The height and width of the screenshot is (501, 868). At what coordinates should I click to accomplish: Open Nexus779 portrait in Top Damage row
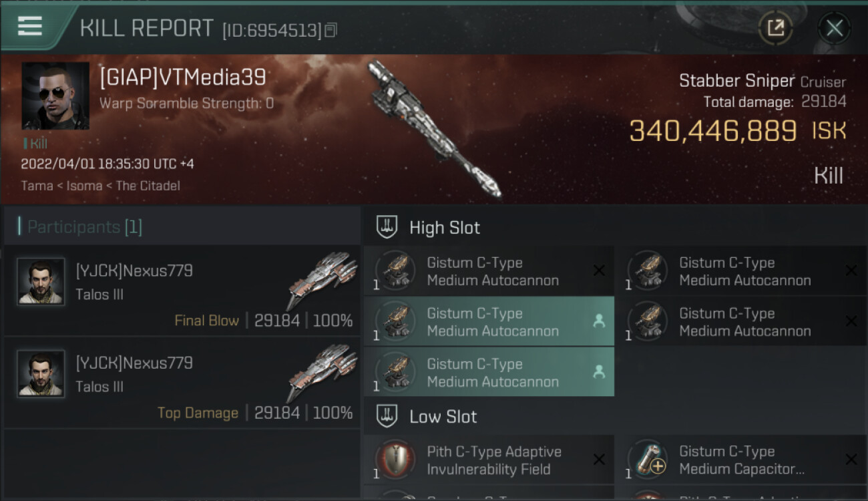click(41, 374)
